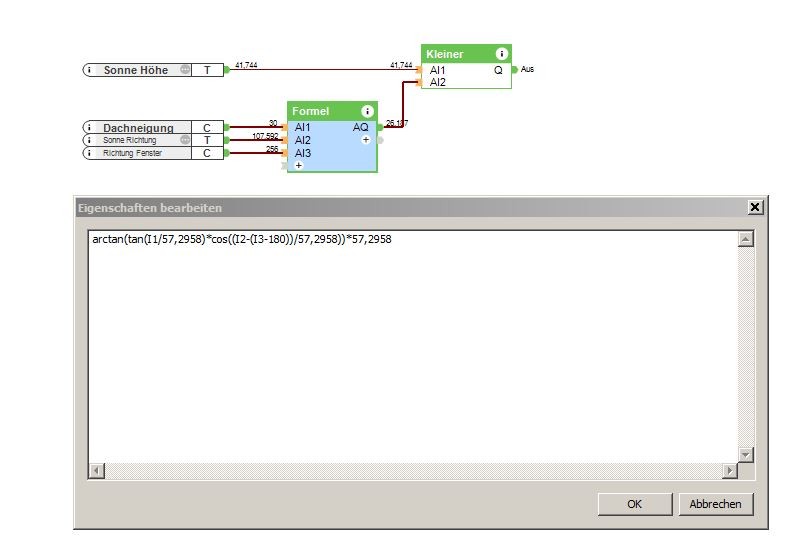Screen dimensions: 811x551
Task: Click the info icon of Dachneigung input
Action: click(x=89, y=127)
